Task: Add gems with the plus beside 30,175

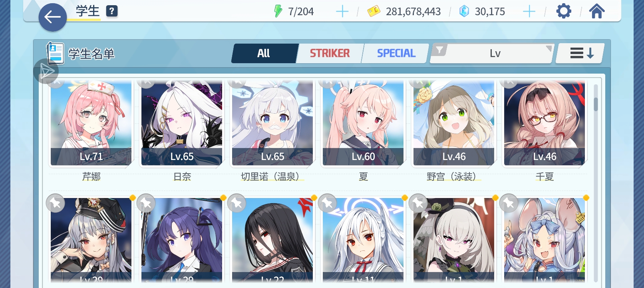Action: click(x=529, y=12)
